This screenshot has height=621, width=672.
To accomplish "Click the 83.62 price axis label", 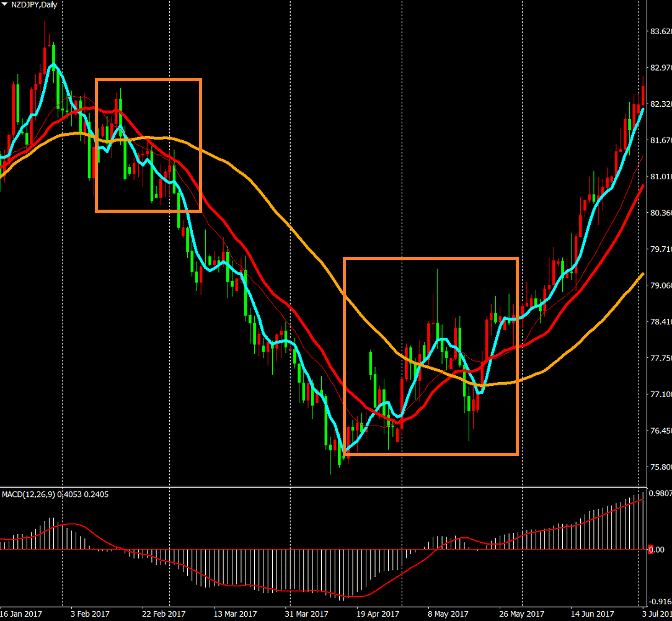I will tap(661, 31).
